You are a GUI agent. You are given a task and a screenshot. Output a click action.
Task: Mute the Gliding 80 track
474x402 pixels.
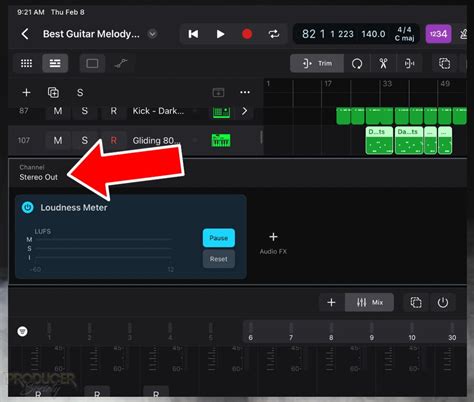tap(58, 140)
